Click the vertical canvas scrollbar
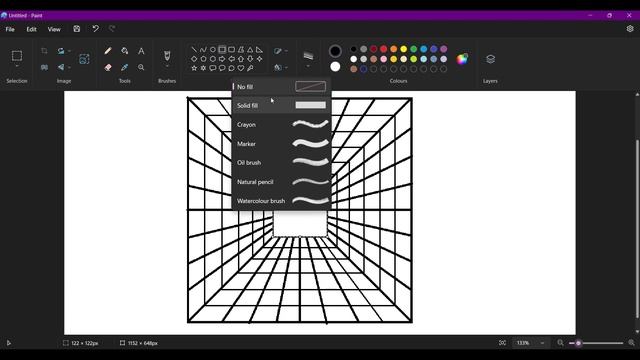The height and width of the screenshot is (360, 640). [x=637, y=229]
